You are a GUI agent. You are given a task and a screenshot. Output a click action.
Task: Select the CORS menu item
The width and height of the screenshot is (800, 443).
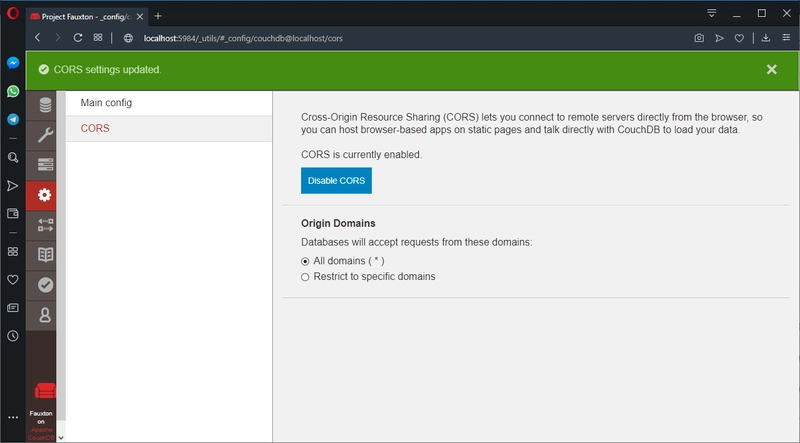tap(95, 129)
